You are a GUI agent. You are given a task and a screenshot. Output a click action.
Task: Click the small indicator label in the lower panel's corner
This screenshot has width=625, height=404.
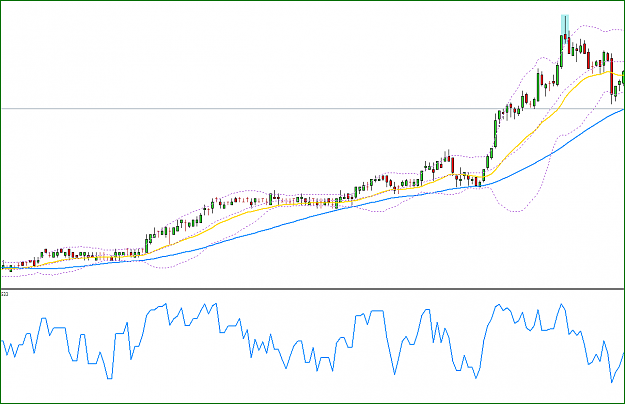click(4, 294)
